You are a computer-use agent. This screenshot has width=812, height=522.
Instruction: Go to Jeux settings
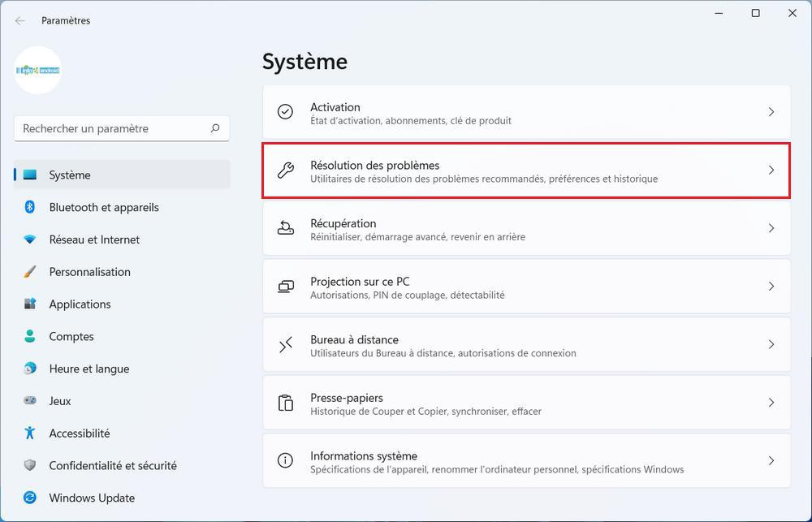coord(122,400)
